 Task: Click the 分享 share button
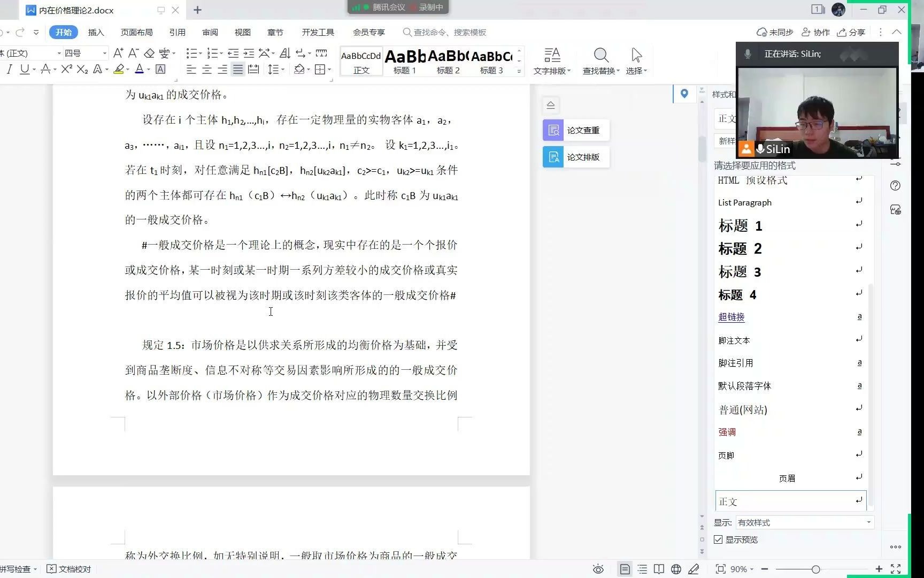(851, 32)
